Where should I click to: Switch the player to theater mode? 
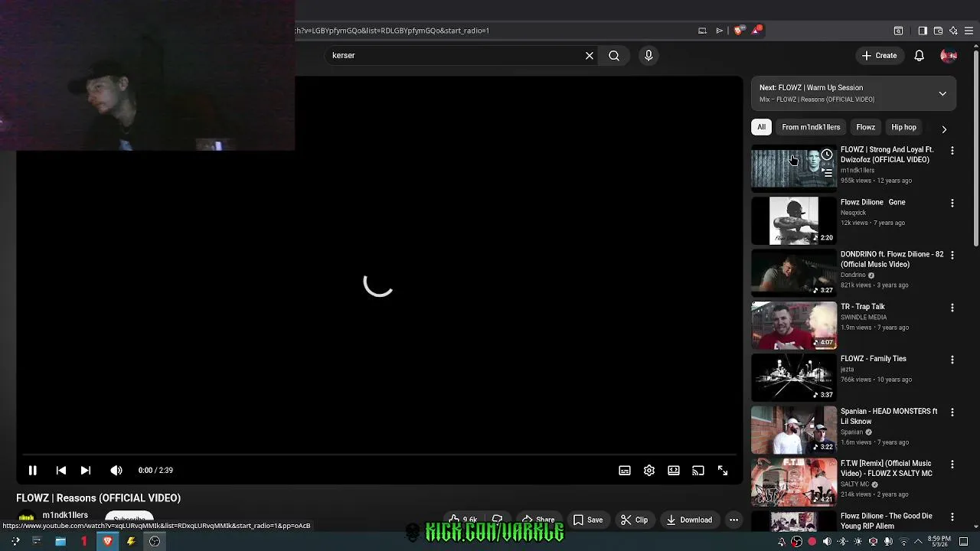point(674,471)
